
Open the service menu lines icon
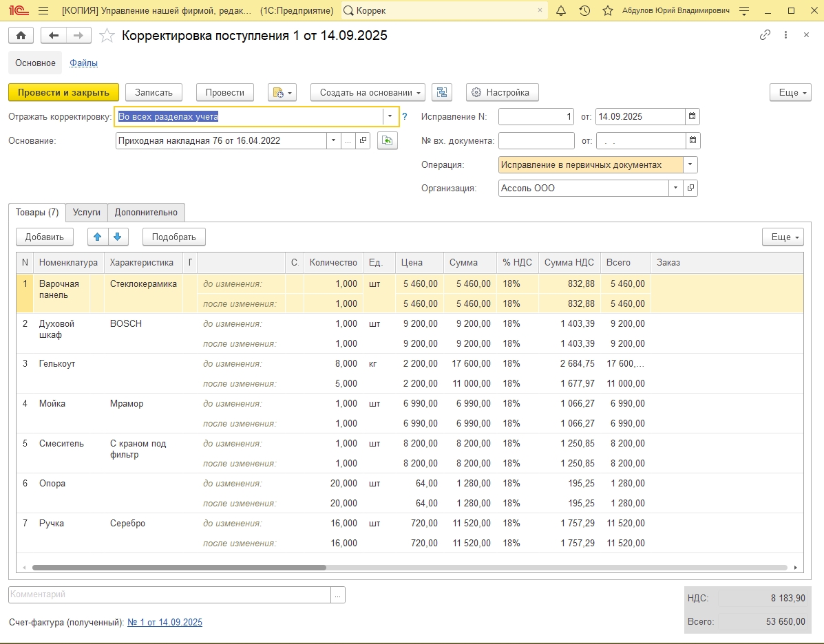pyautogui.click(x=744, y=10)
